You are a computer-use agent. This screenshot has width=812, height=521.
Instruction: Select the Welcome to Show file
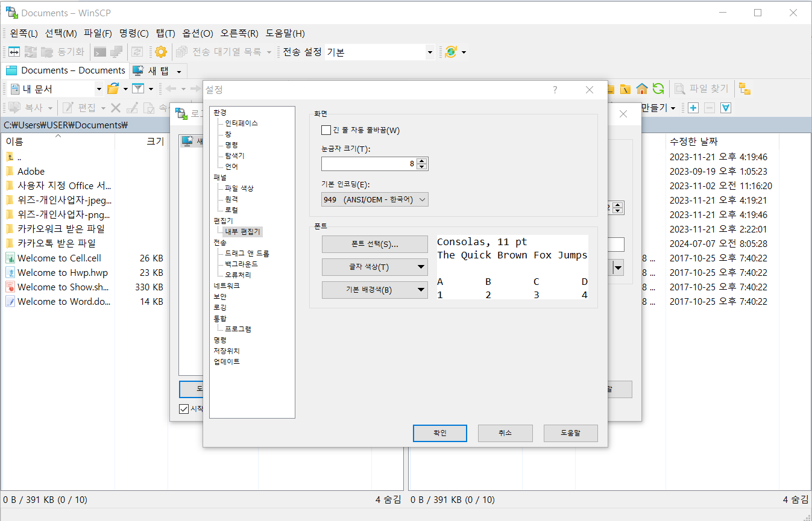(x=63, y=287)
